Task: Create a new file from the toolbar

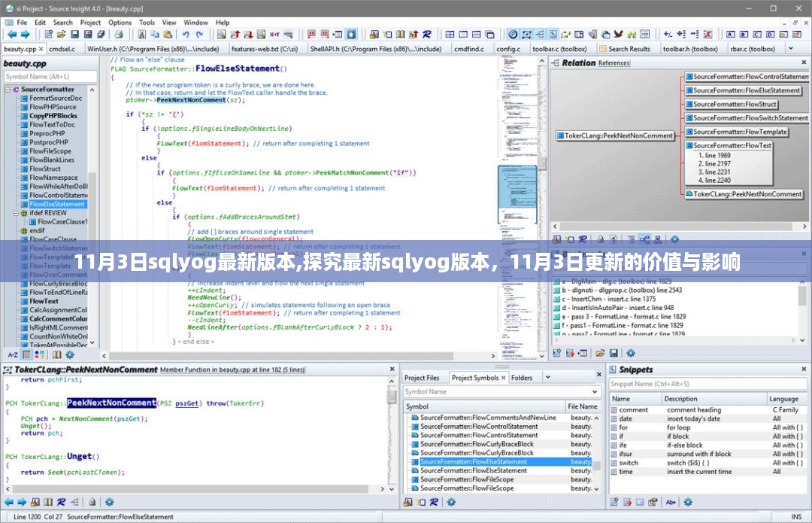Action: click(48, 35)
